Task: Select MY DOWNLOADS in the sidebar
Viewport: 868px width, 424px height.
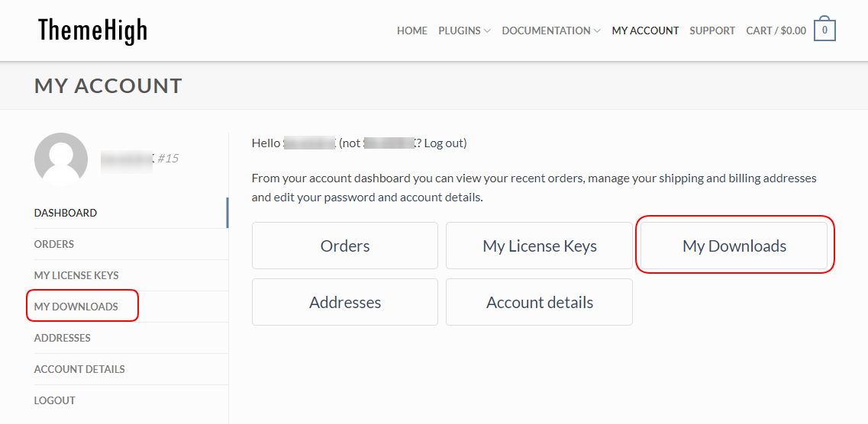Action: (x=76, y=307)
